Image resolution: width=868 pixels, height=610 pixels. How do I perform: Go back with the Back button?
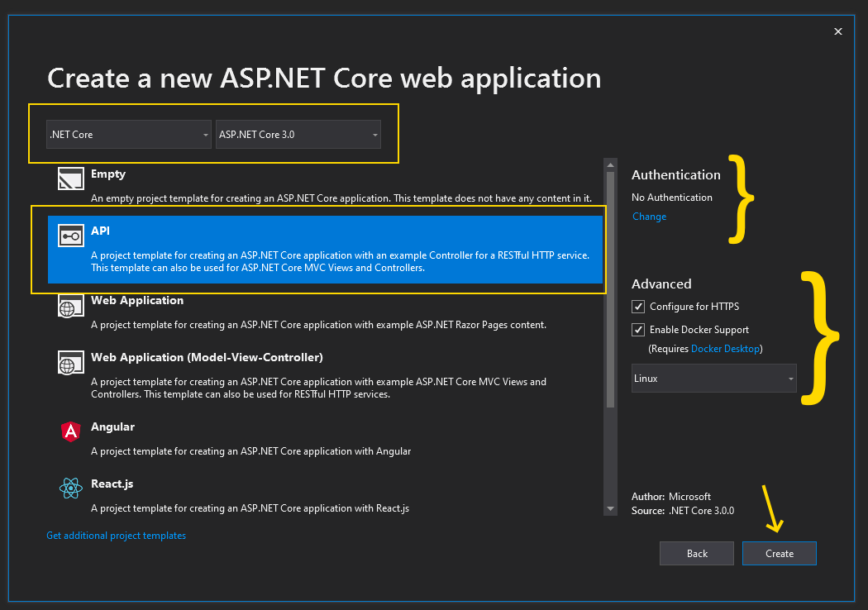697,554
